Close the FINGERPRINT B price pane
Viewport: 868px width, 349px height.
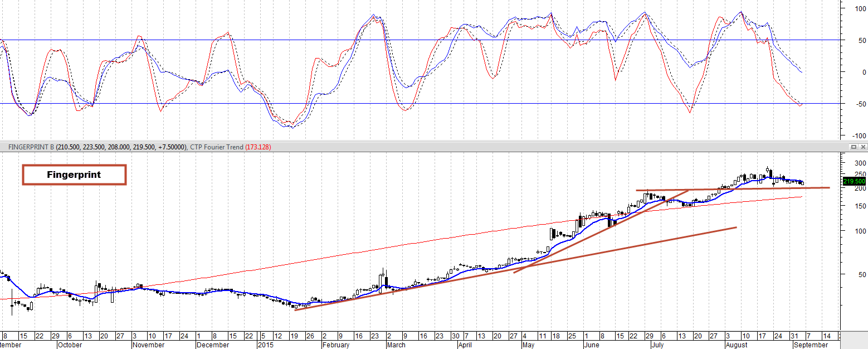point(863,147)
